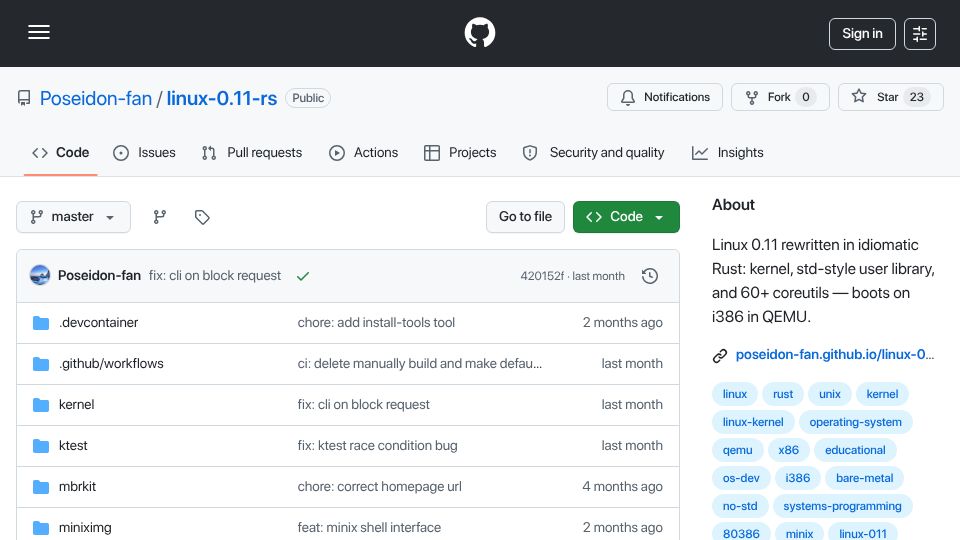Click folder icon beside .github/workflows
Screen dimensions: 960x540
[41, 364]
